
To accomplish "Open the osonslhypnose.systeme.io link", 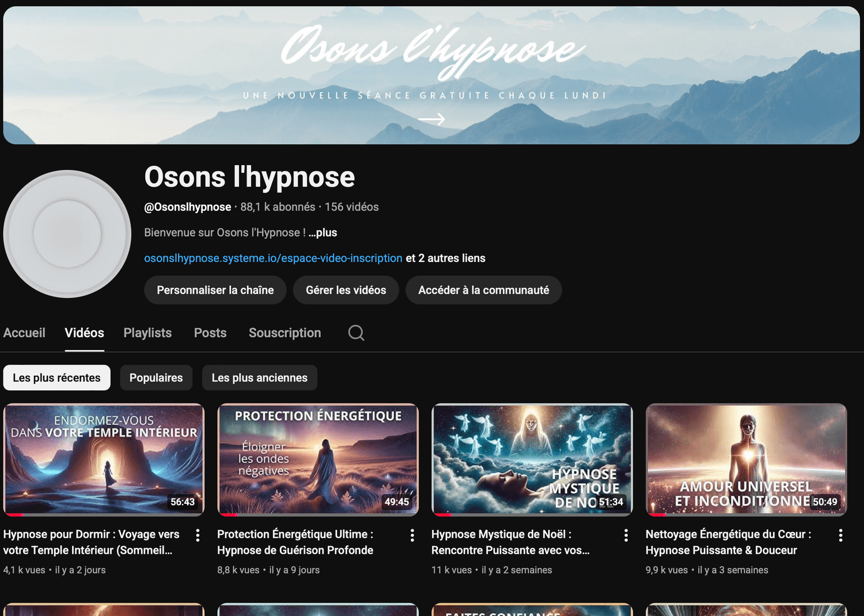I will [x=273, y=258].
